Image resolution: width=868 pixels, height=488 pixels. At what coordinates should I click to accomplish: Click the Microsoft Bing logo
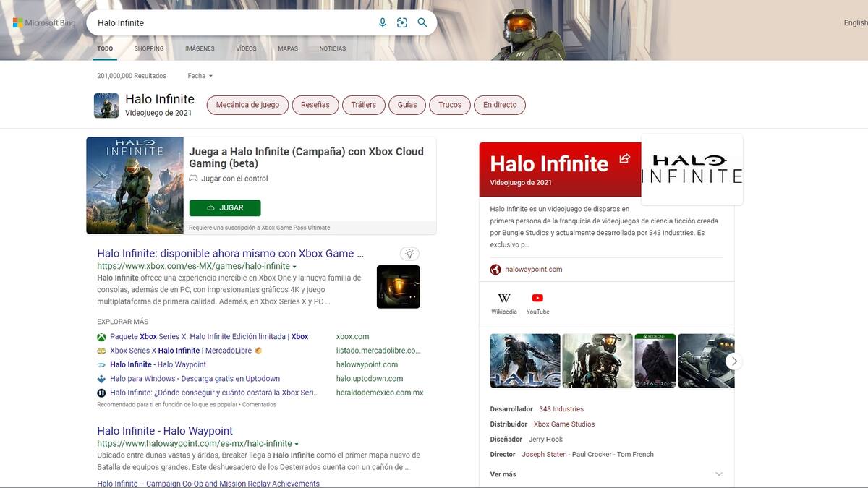point(44,23)
